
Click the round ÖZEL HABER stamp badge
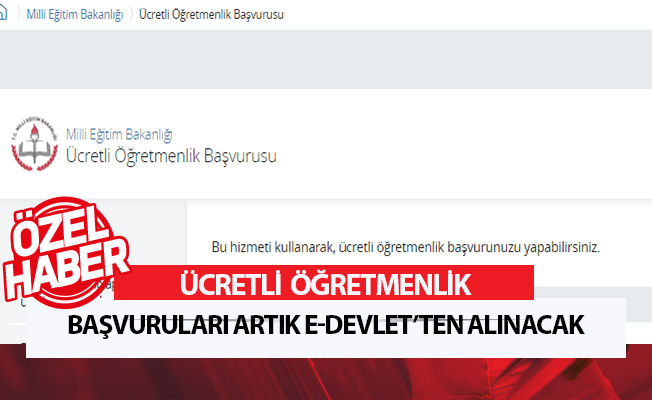66,249
